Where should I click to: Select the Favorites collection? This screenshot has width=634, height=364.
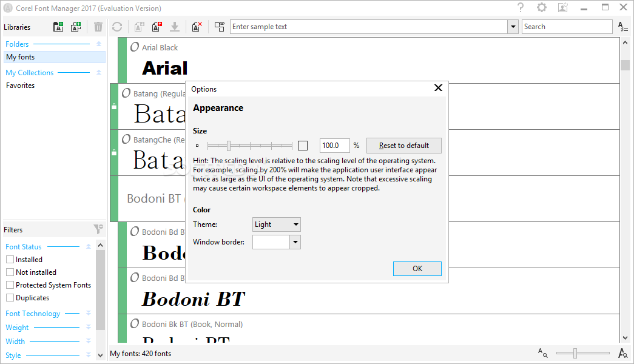(x=20, y=86)
